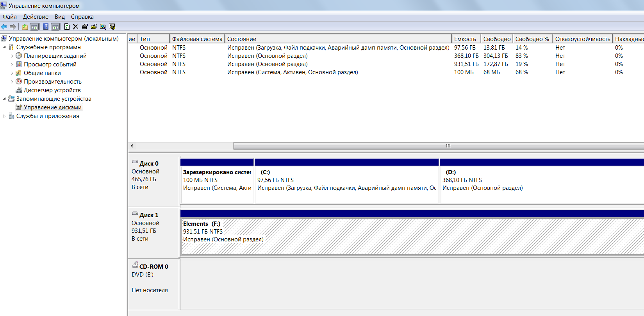The image size is (644, 316).
Task: Go up one level with folder arrow icon
Action: (x=25, y=27)
